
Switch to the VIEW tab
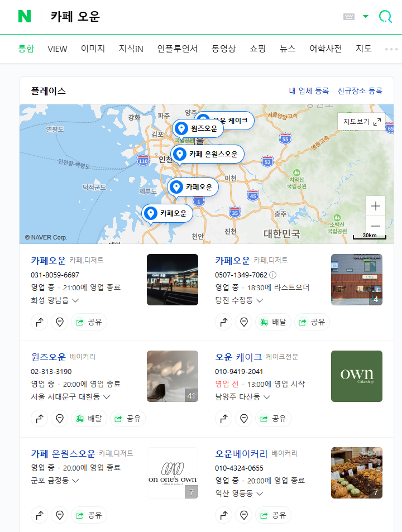coord(58,49)
